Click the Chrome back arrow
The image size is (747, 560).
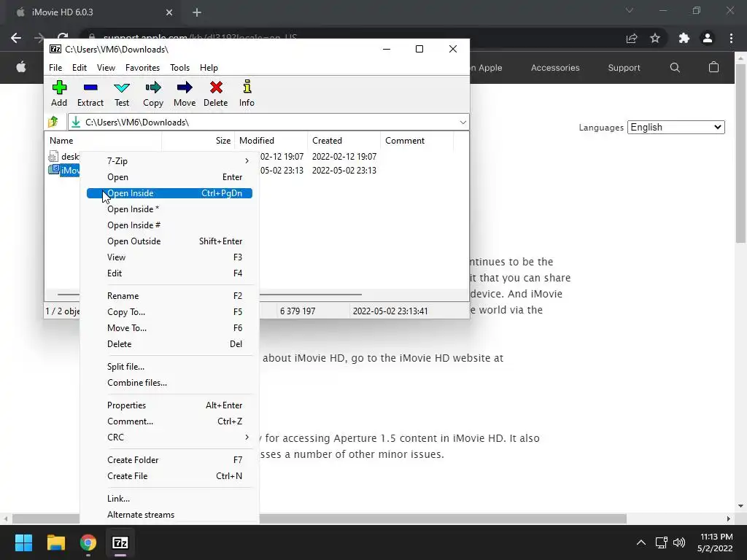click(16, 38)
